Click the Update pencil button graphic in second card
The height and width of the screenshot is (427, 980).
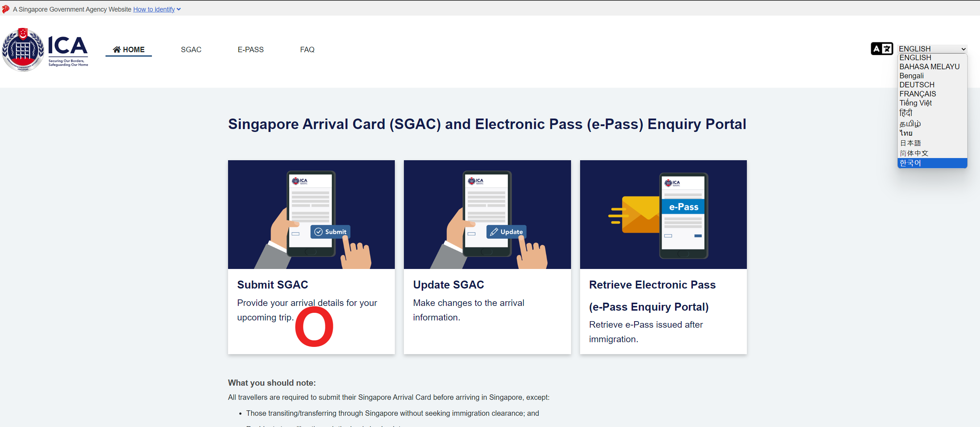coord(506,232)
